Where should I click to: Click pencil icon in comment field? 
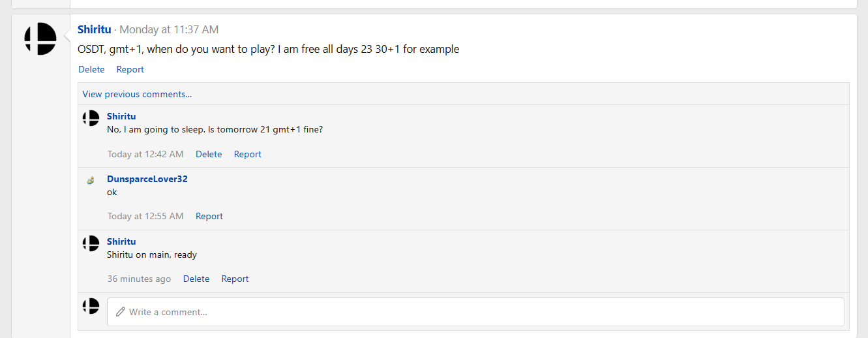[120, 312]
